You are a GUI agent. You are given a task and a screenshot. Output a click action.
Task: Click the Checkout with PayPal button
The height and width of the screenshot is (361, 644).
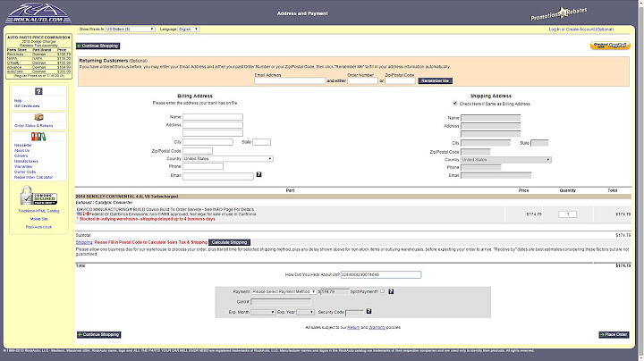click(x=610, y=46)
